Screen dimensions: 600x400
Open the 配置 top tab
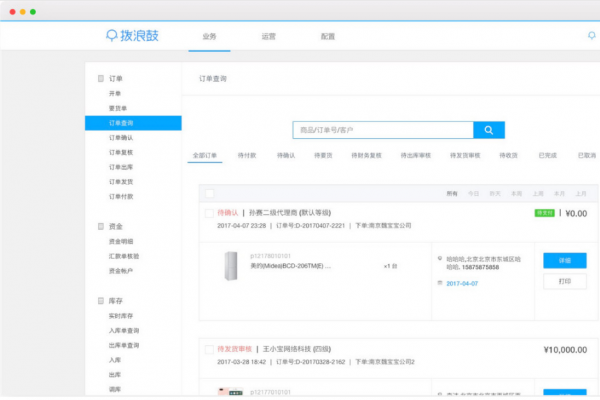point(328,36)
